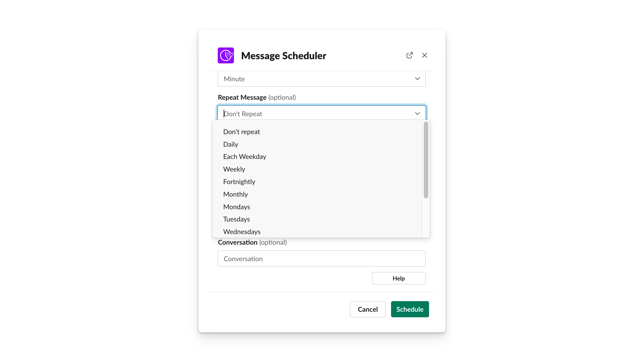This screenshot has height=362, width=644.
Task: Select Tuesdays in the dropdown list
Action: point(317,219)
